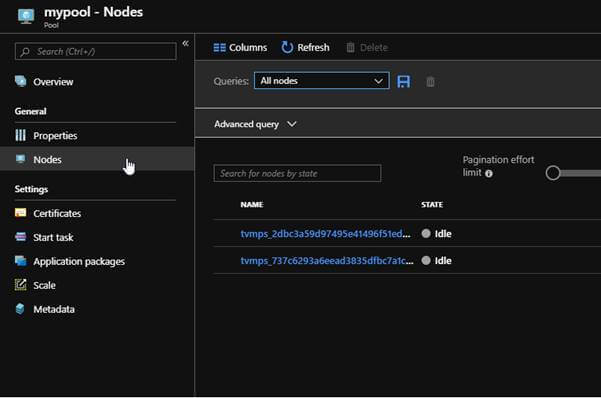Collapse the sidebar with double-chevron icon
Image resolution: width=601 pixels, height=398 pixels.
[186, 43]
